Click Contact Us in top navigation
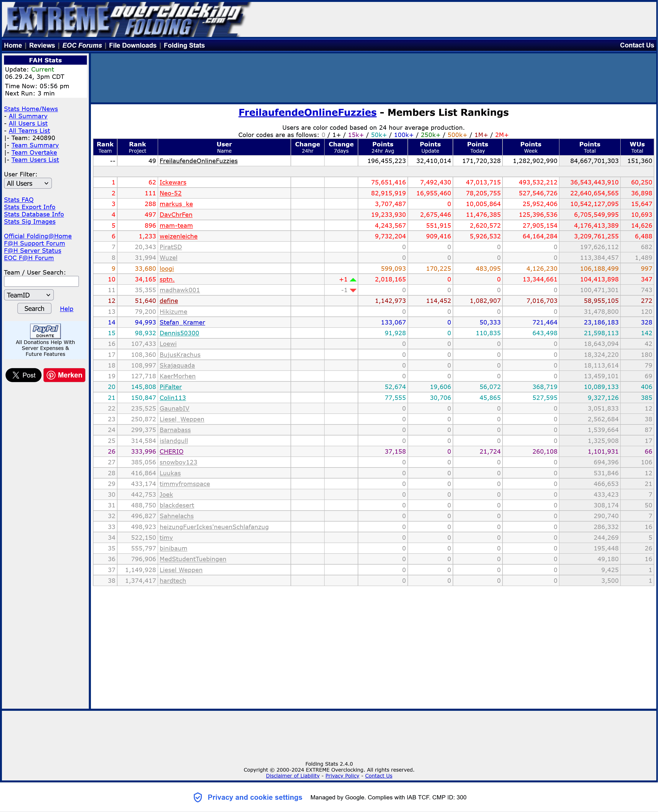The width and height of the screenshot is (658, 812). coord(637,46)
